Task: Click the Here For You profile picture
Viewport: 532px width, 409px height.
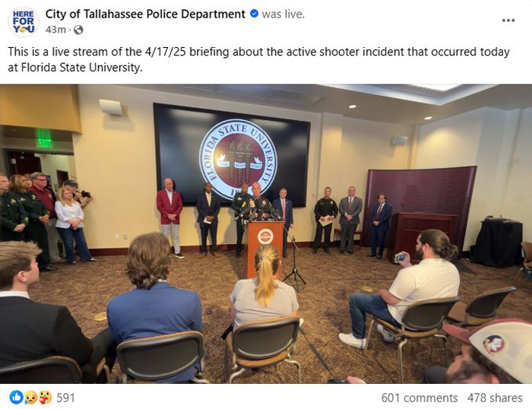Action: [x=23, y=22]
